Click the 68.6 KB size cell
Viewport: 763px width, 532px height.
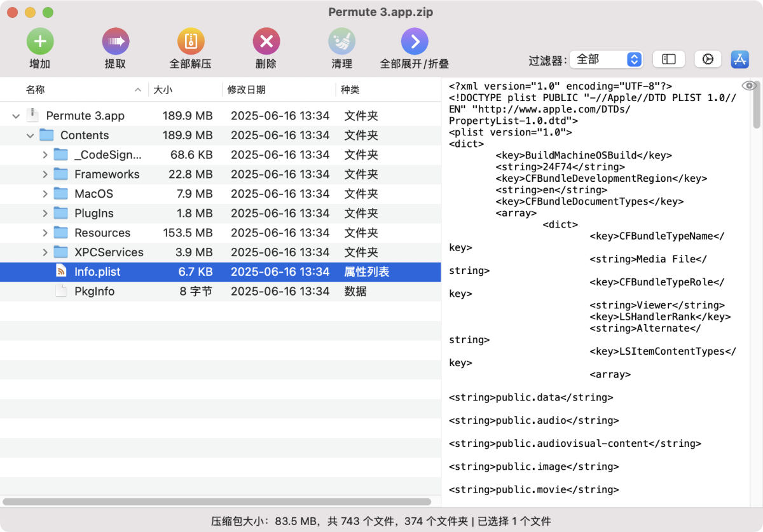tap(191, 155)
